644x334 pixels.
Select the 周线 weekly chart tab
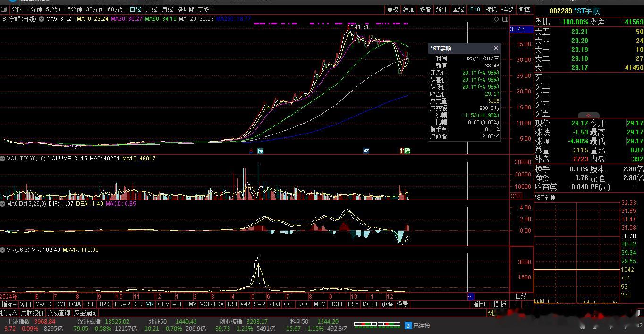pos(152,9)
